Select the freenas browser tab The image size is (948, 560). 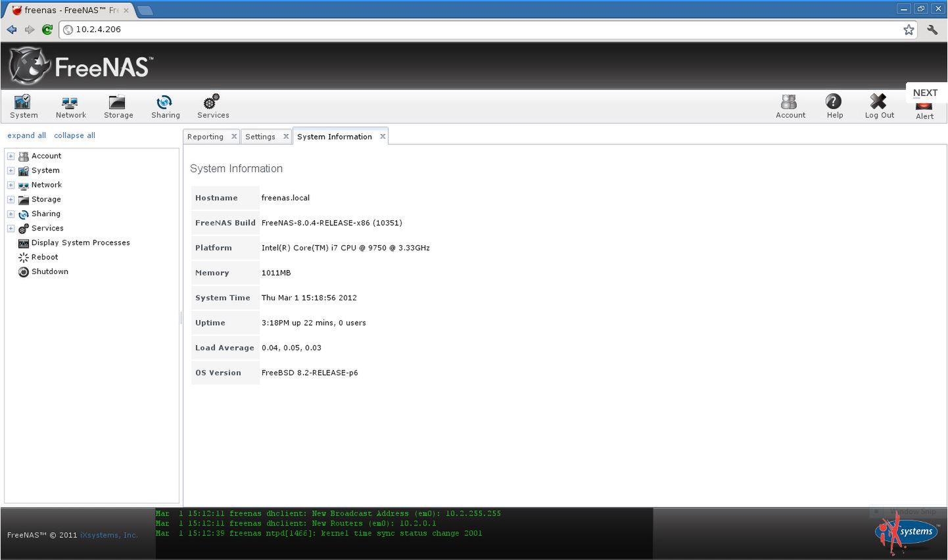[69, 11]
